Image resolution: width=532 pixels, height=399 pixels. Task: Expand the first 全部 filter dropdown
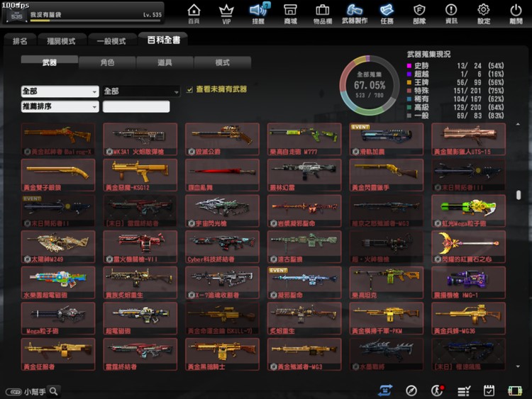coord(60,91)
